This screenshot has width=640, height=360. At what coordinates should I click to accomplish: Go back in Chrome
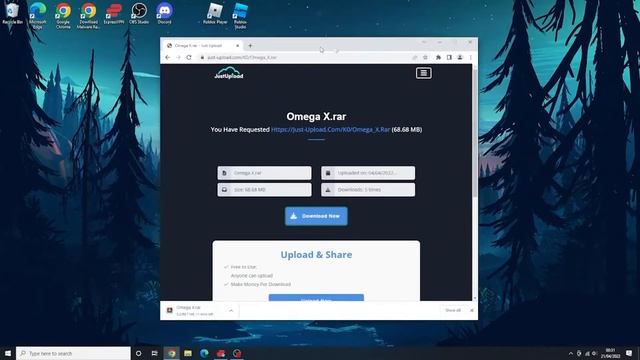pyautogui.click(x=168, y=58)
